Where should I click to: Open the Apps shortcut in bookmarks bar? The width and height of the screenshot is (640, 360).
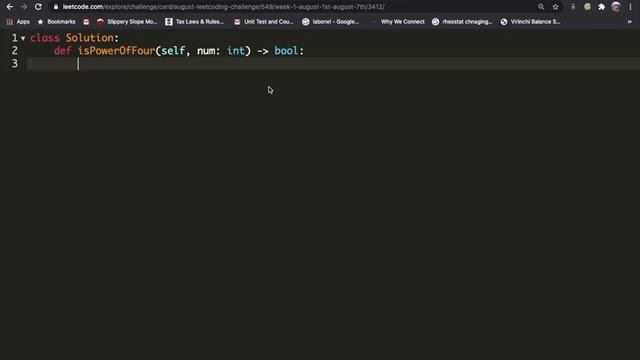(18, 22)
